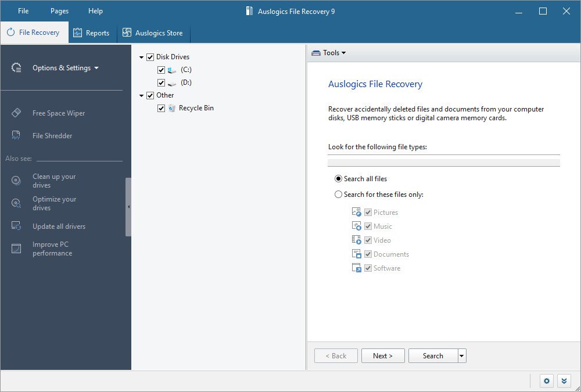This screenshot has width=581, height=392.
Task: Open the settings gear icon
Action: pos(546,381)
